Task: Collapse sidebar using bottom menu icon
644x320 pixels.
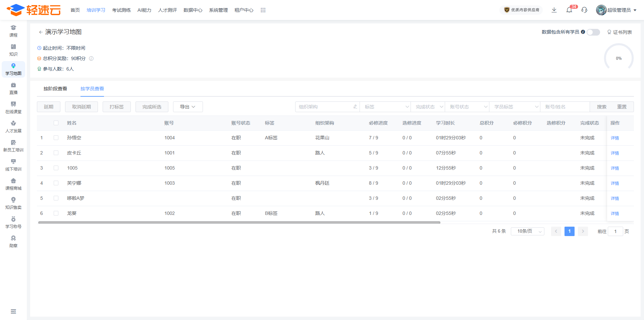Action: click(x=13, y=312)
